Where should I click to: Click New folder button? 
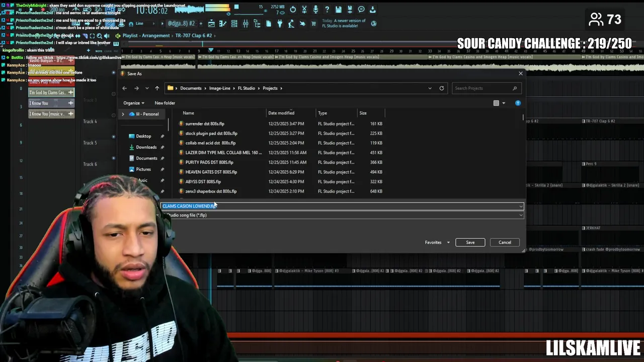click(165, 103)
